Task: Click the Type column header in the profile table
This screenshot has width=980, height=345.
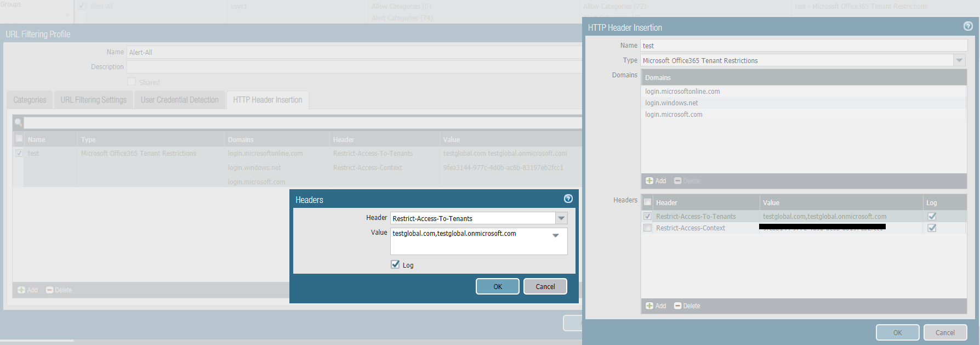Action: pyautogui.click(x=151, y=139)
